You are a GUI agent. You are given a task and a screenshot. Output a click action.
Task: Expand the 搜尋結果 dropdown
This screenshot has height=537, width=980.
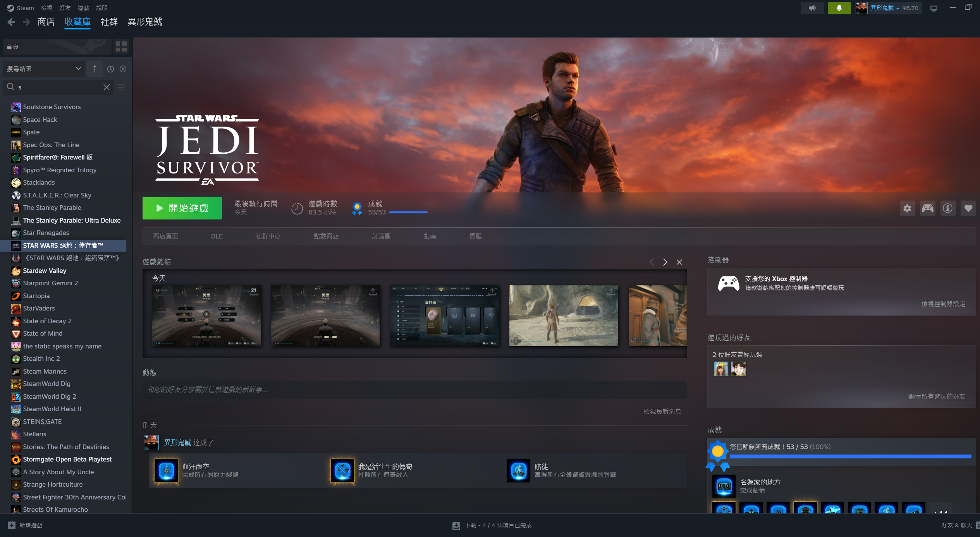44,69
